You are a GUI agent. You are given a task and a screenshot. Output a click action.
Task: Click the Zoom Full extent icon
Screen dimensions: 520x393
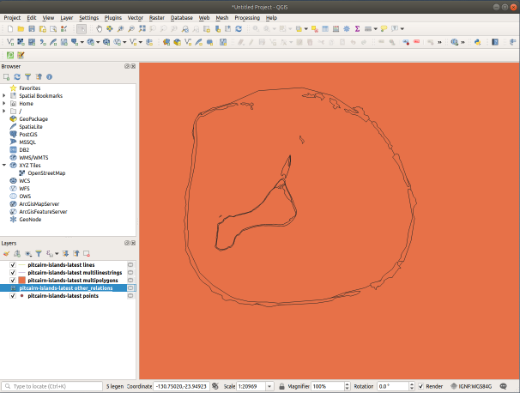point(142,29)
